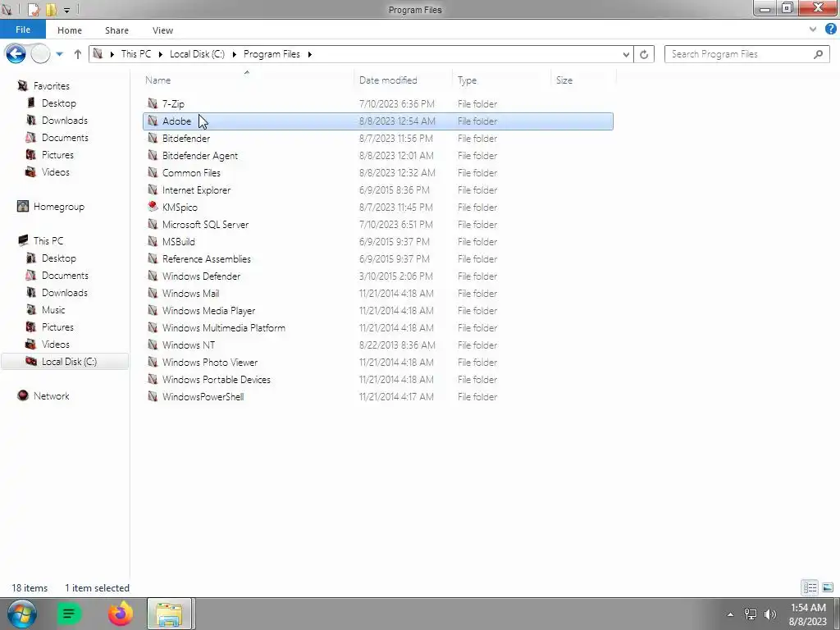Launch Firefox from the taskbar
840x630 pixels.
click(121, 614)
